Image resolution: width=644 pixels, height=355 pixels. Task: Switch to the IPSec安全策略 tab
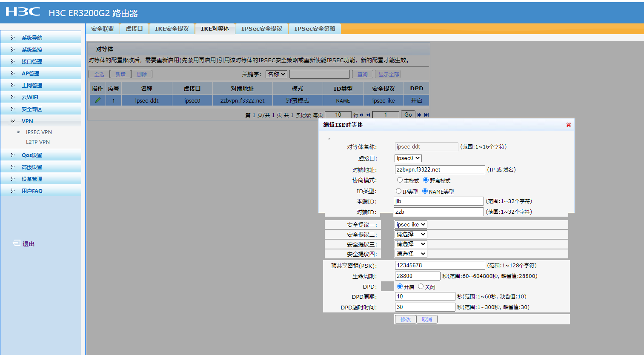tap(315, 29)
